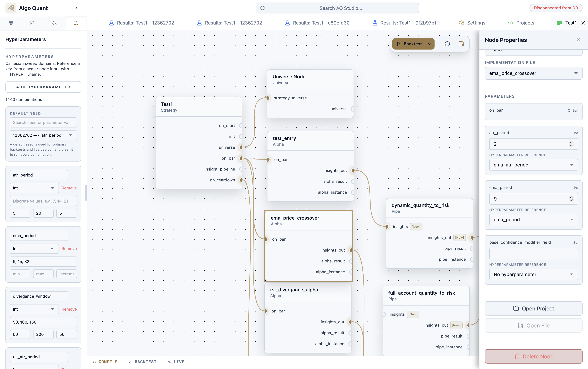The image size is (588, 369).
Task: Close the Test1 tab
Action: click(x=583, y=23)
